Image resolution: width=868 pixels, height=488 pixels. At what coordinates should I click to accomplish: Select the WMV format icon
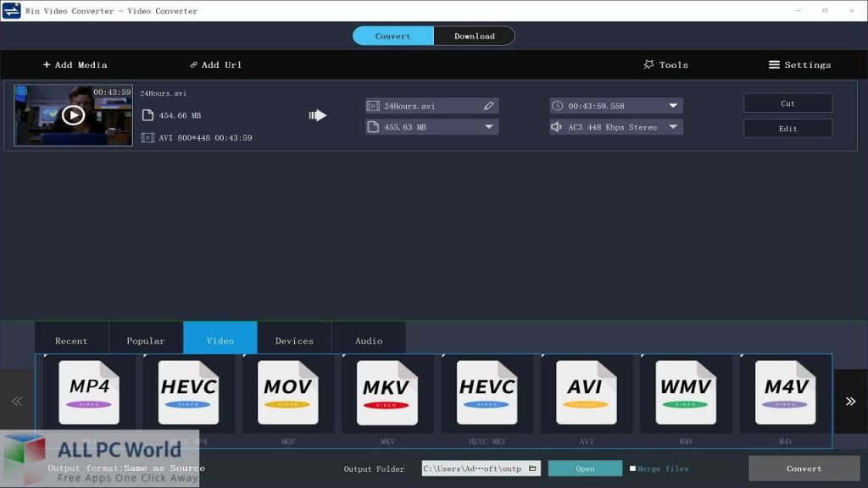[686, 392]
